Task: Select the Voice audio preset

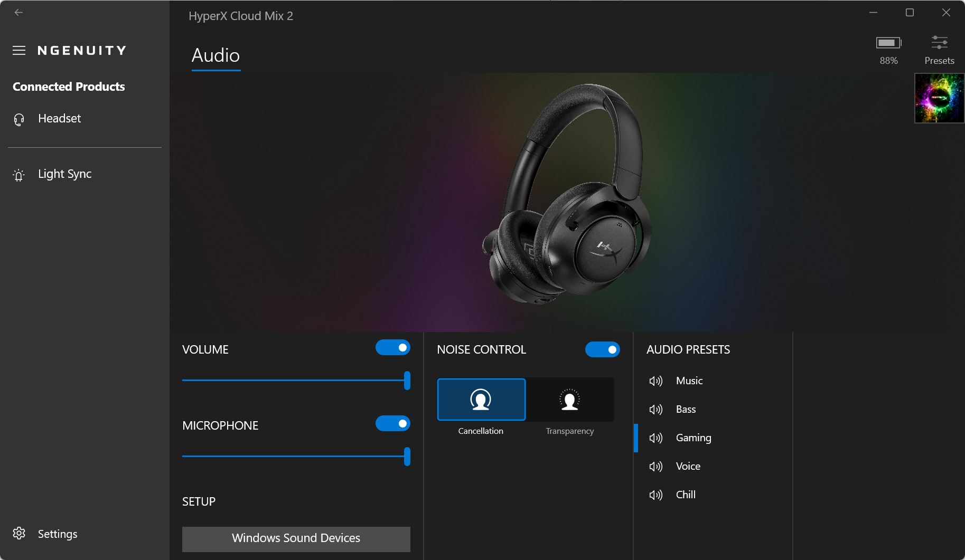Action: point(713,466)
